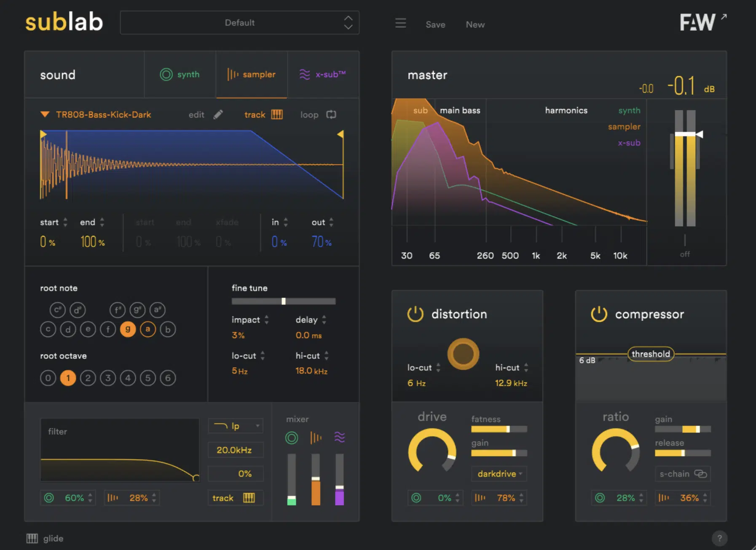This screenshot has height=550, width=756.
Task: Click the preset up/down chevrons
Action: (348, 23)
